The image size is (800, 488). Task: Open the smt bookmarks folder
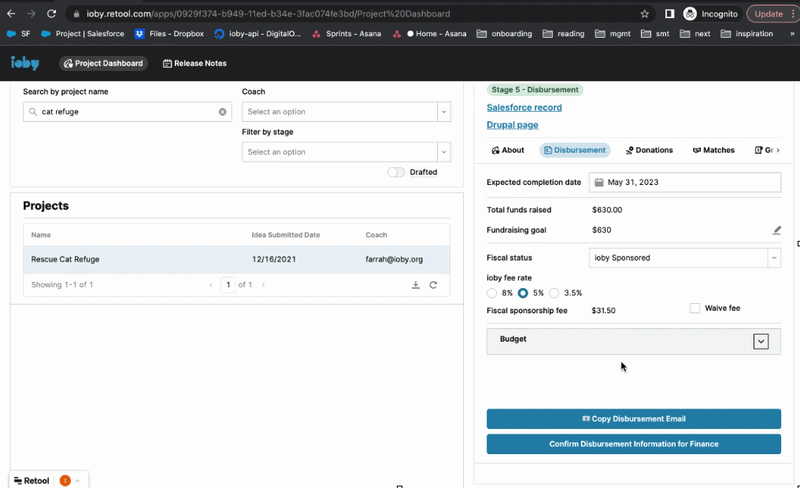[x=655, y=34]
